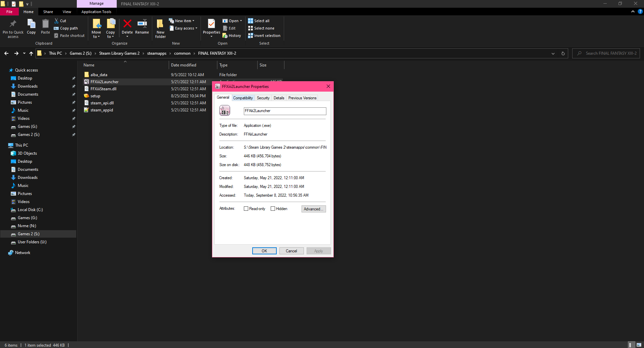Open the Compatibility tab in Properties
Image resolution: width=644 pixels, height=348 pixels.
coord(243,98)
